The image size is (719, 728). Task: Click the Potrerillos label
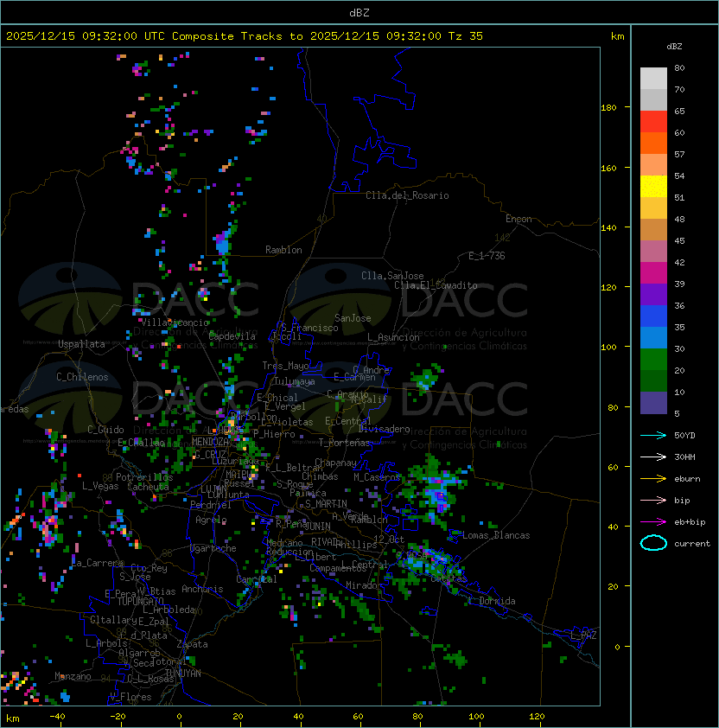pos(144,476)
